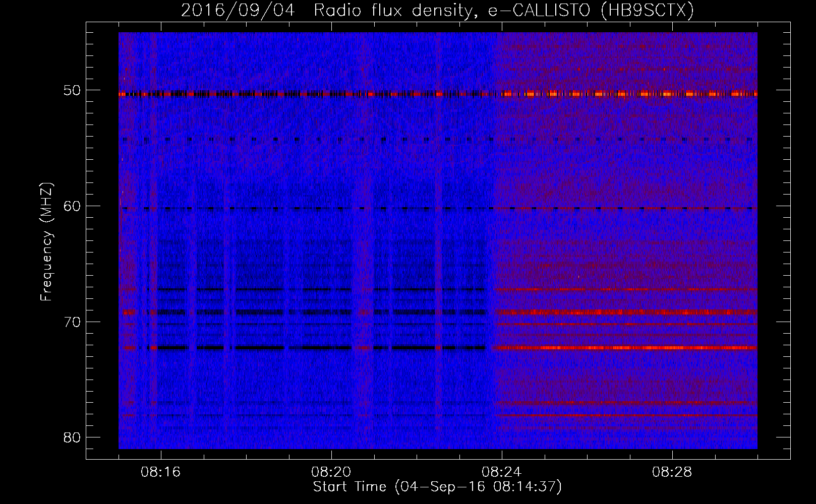The width and height of the screenshot is (816, 504).
Task: Click the 'Frequency (MHZ)' axis label
Action: click(x=46, y=242)
